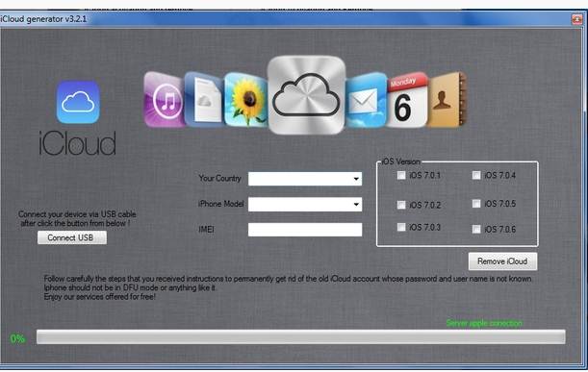Screen dimensions: 588x372
Task: Mark the iOS 7.0.6 checkbox
Action: pyautogui.click(x=476, y=229)
